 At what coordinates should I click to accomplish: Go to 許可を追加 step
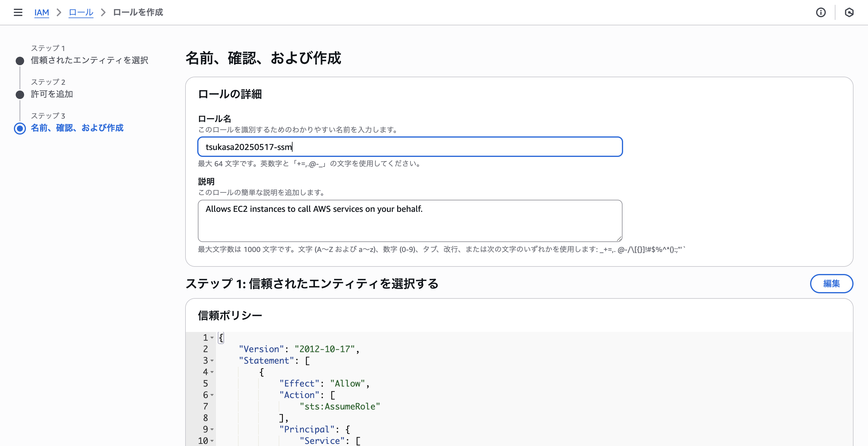click(52, 94)
